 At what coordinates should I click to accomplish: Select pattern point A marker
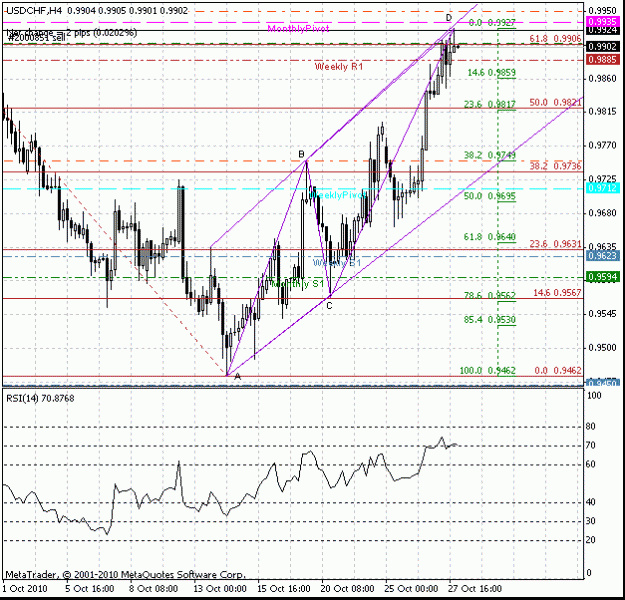(x=238, y=376)
